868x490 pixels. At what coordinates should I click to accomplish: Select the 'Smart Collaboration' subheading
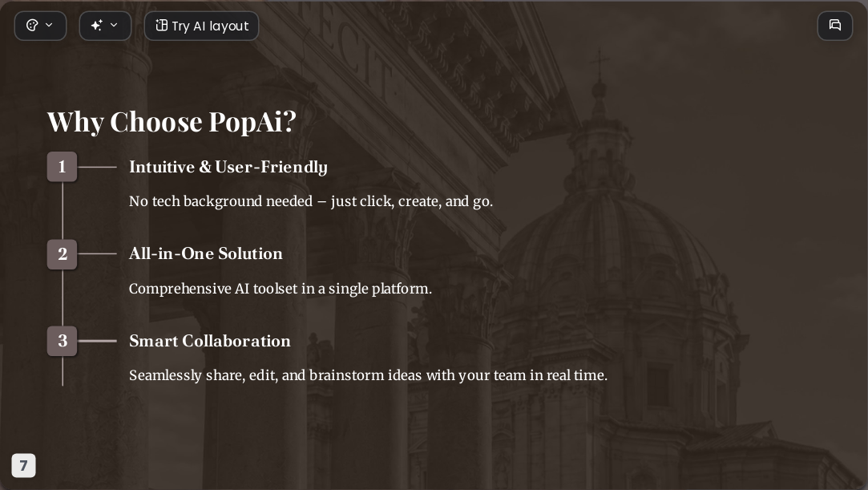point(209,341)
